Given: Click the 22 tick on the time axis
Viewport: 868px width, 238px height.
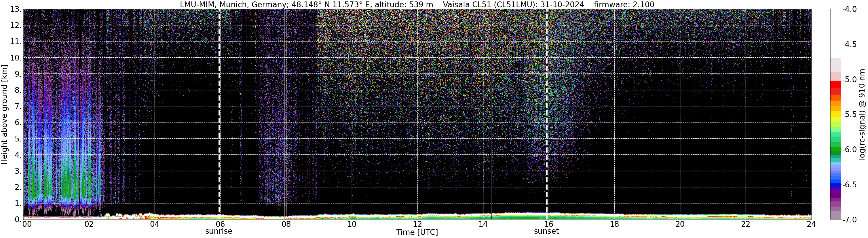Looking at the screenshot, I should click(746, 224).
